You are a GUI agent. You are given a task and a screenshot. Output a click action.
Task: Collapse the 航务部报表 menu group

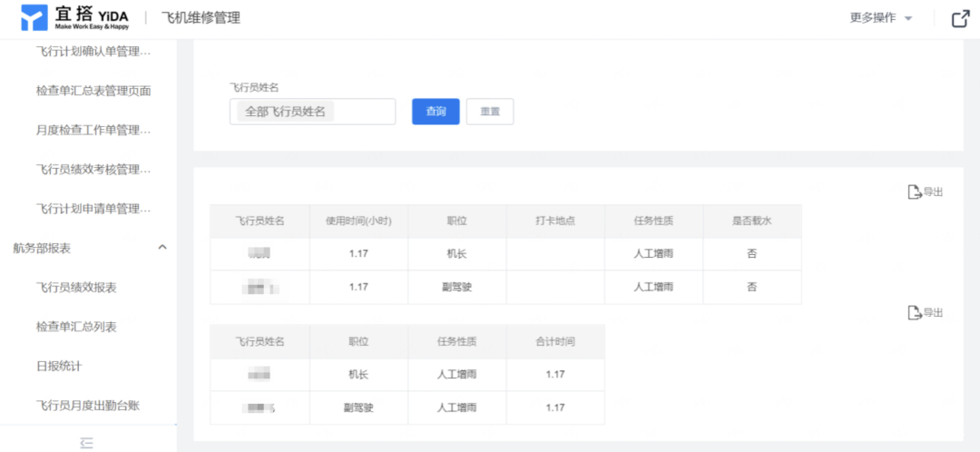(x=162, y=248)
